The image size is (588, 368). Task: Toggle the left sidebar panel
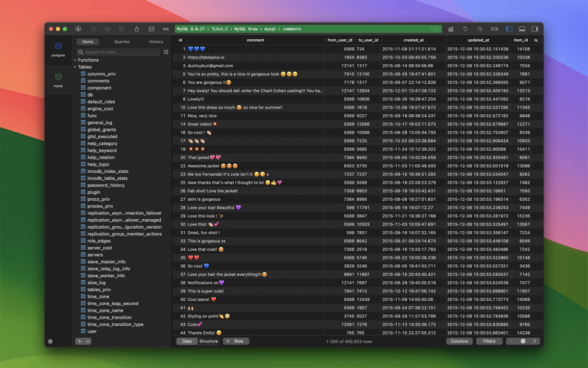(x=509, y=29)
